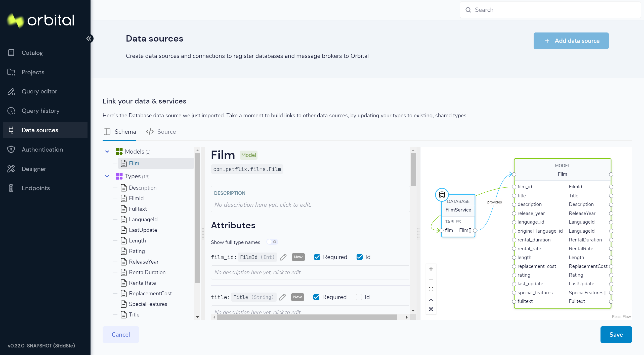Image resolution: width=644 pixels, height=355 pixels.
Task: Click the pencil edit icon beside title type
Action: (x=282, y=297)
